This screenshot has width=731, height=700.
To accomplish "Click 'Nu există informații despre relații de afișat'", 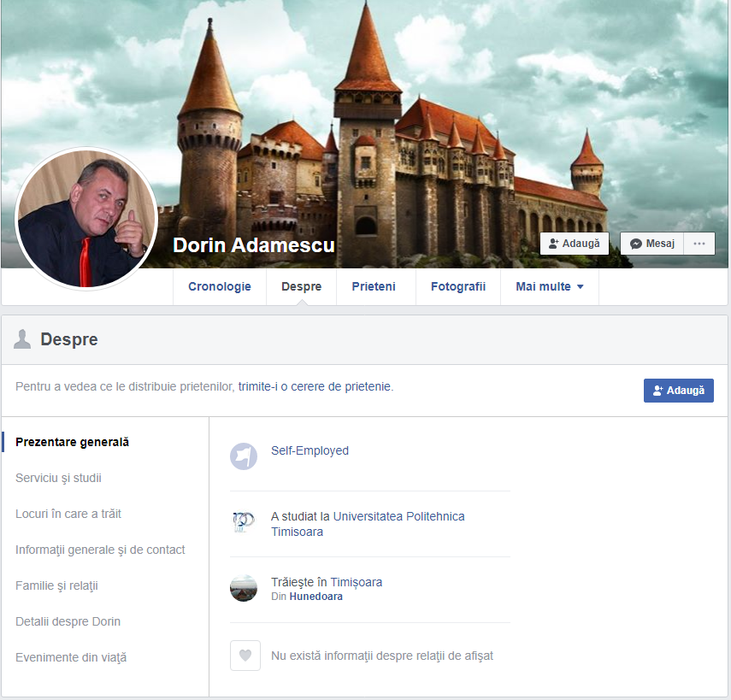I will [x=382, y=656].
